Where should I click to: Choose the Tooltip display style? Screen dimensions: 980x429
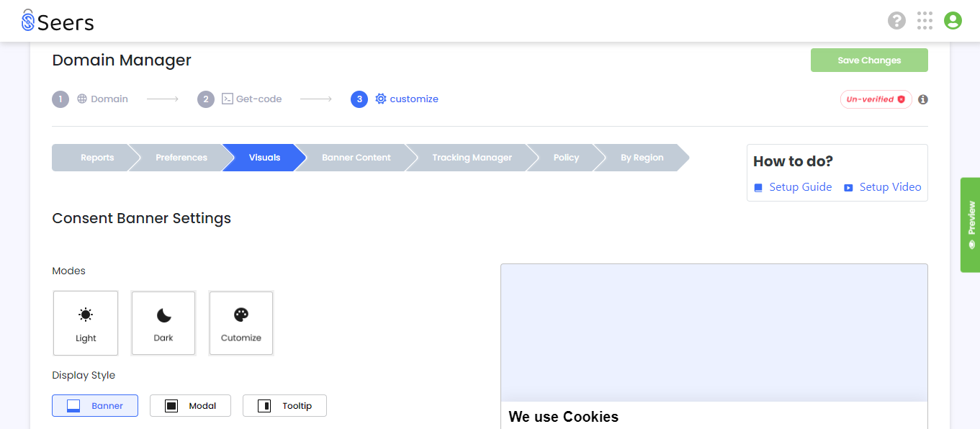tap(284, 405)
